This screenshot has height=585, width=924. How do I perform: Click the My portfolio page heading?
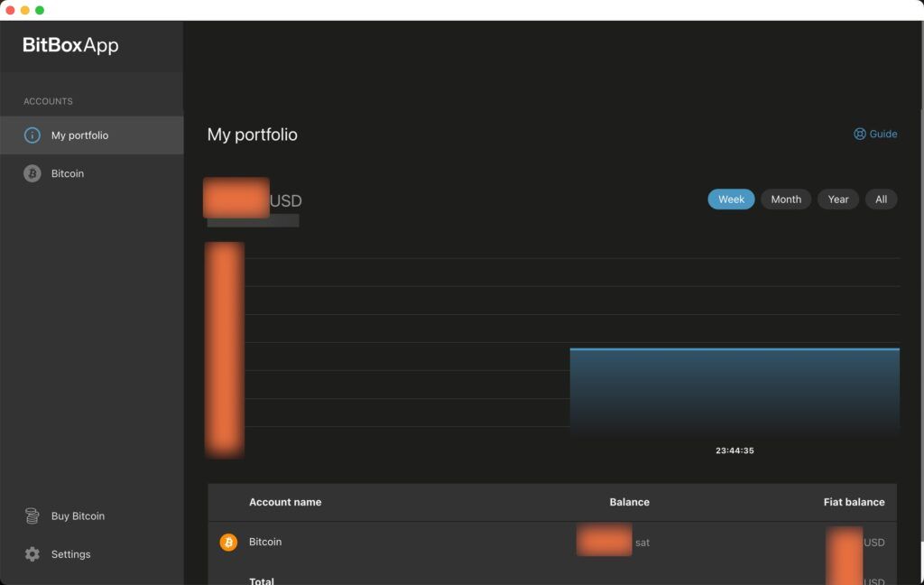click(253, 135)
